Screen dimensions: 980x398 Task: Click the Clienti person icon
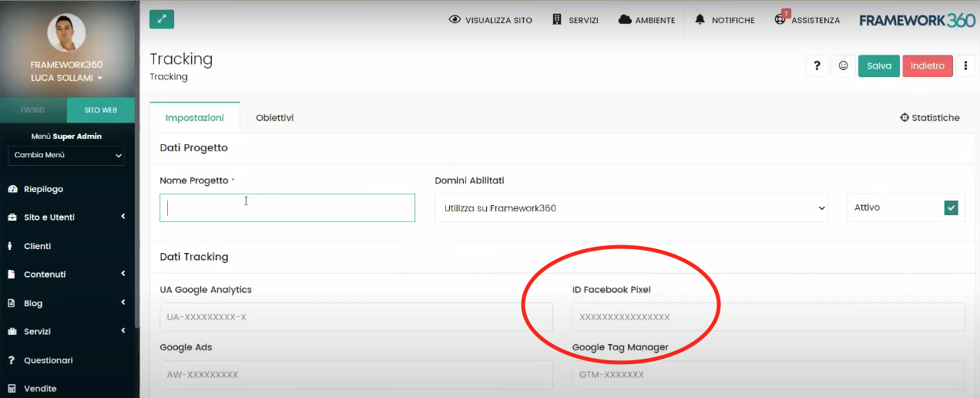click(10, 246)
